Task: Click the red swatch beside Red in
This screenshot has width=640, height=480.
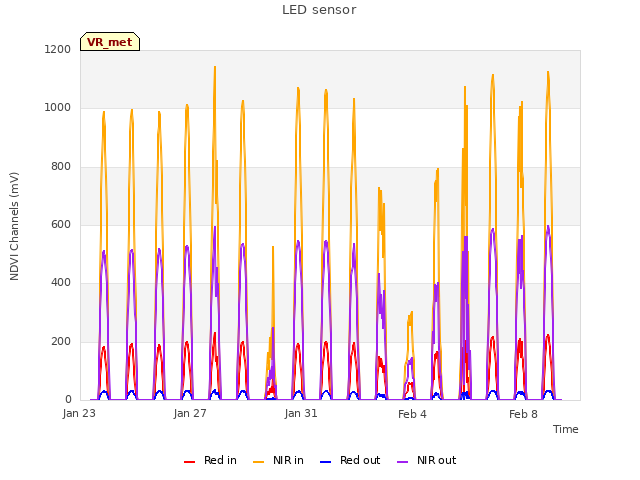Action: point(189,462)
